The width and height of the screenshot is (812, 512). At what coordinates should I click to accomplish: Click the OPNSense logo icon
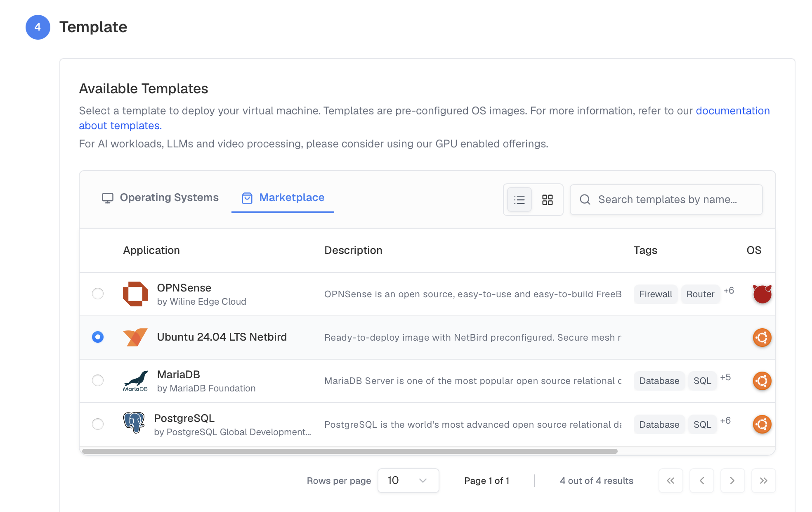[x=135, y=294]
